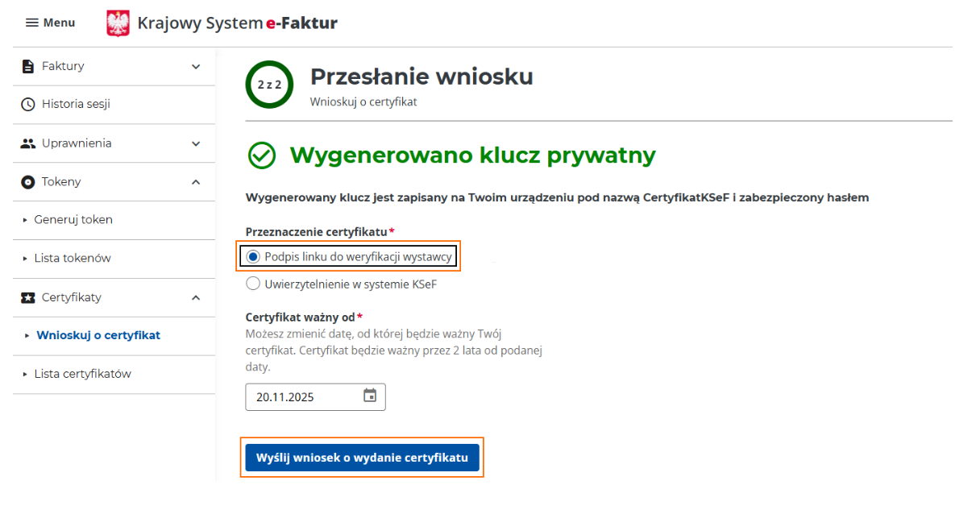The image size is (980, 510).
Task: Click the hamburger Menu icon
Action: point(32,23)
